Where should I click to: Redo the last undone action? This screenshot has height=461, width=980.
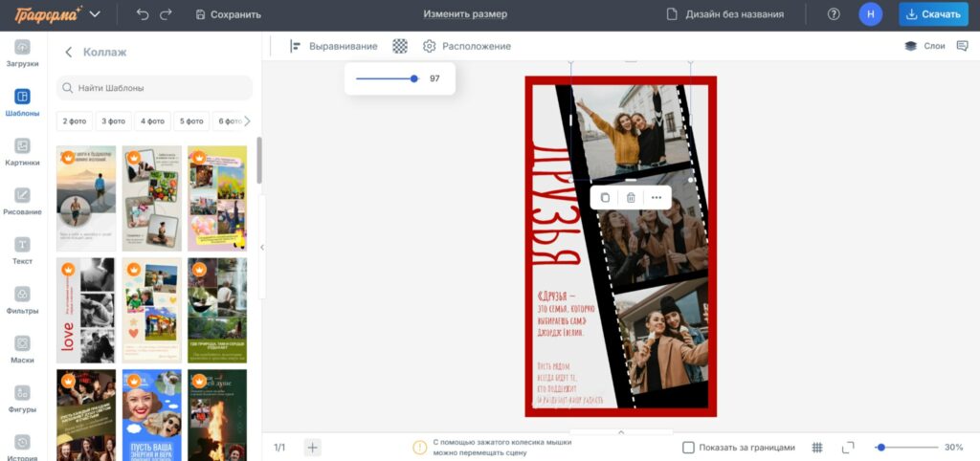[x=166, y=13]
